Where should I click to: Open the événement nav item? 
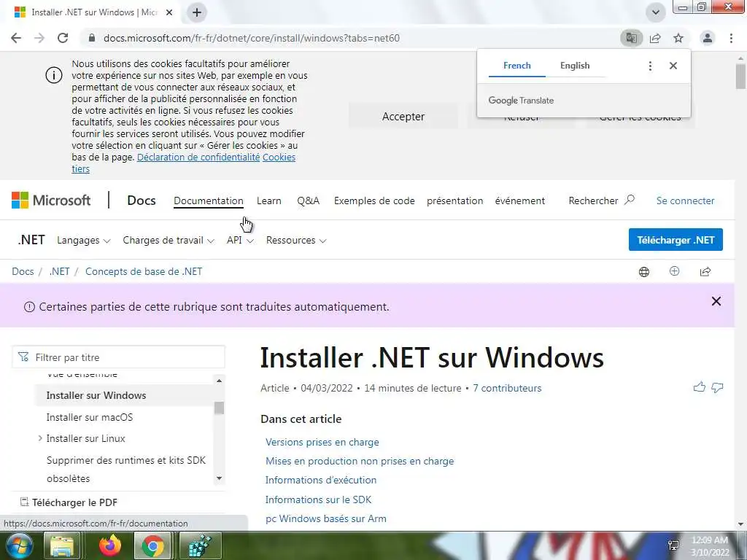pos(519,201)
